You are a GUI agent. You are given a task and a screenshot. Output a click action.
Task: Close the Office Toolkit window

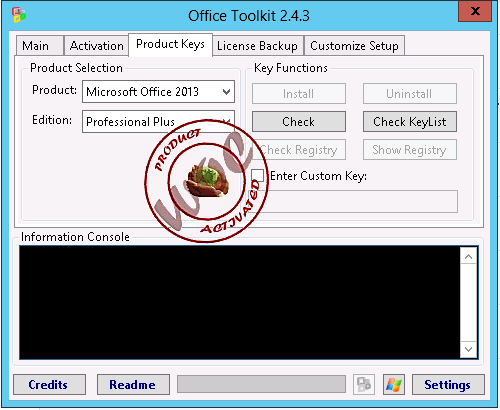475,12
